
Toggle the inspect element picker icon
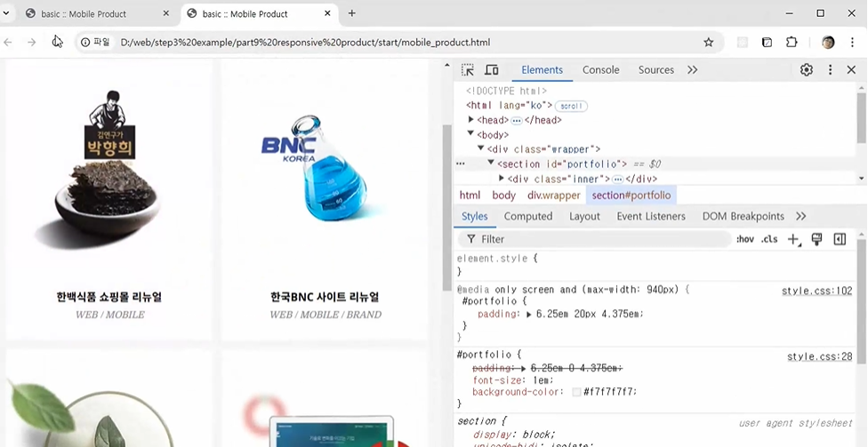(468, 69)
